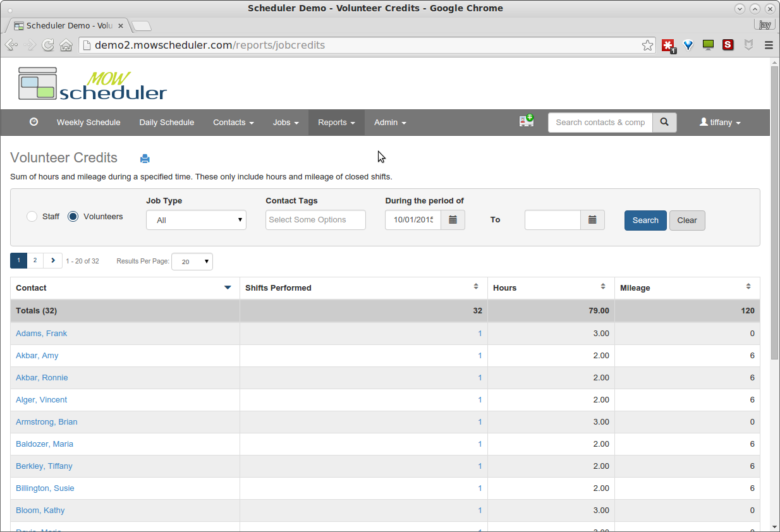Click the Contact Tags input field

(x=315, y=220)
